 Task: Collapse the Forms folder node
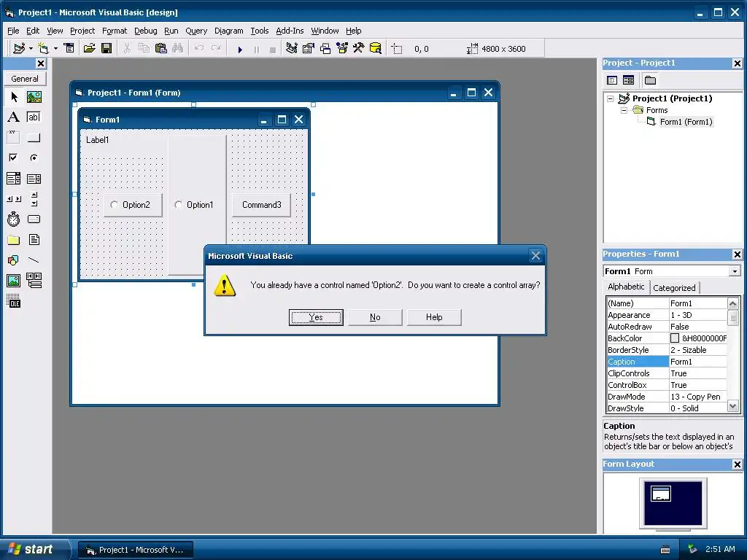click(624, 110)
